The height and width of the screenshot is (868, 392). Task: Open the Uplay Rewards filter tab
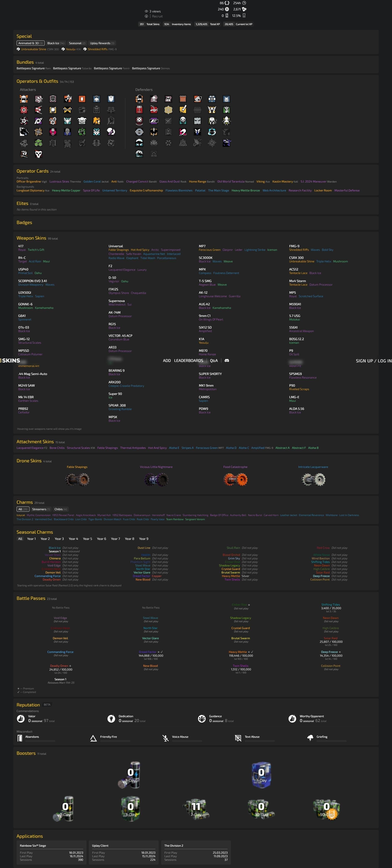click(102, 43)
